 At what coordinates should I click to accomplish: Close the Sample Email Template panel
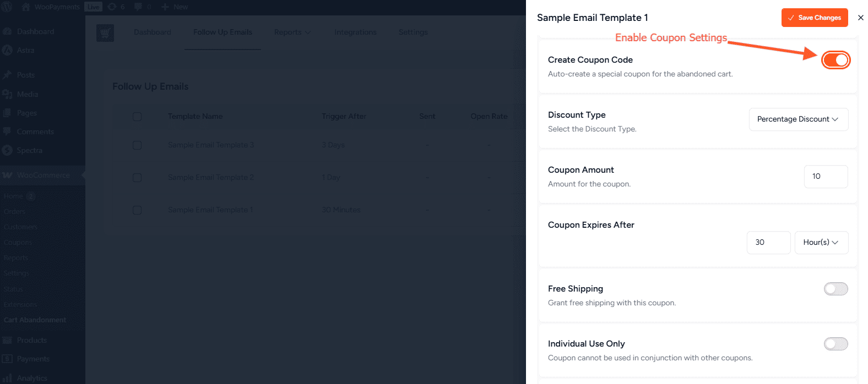(860, 18)
